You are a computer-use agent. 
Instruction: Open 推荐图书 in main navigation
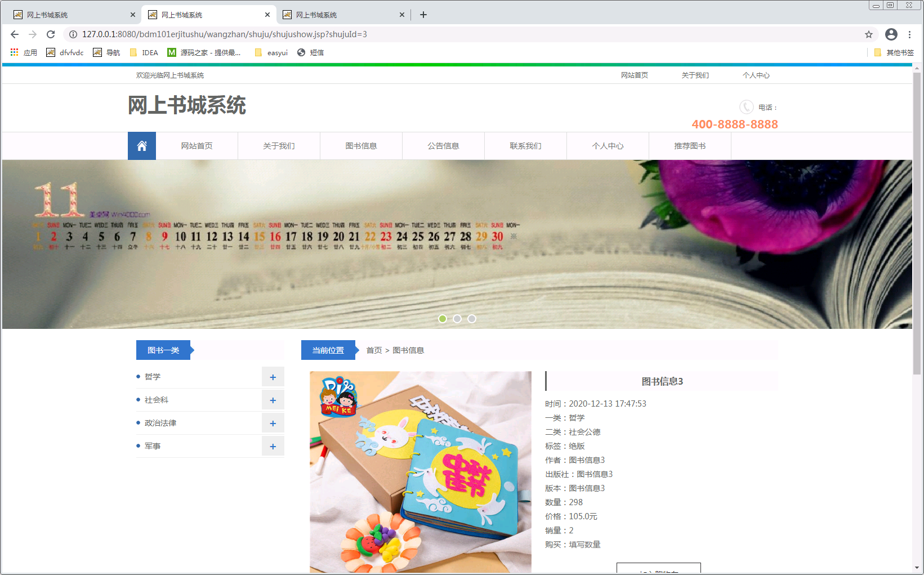pyautogui.click(x=690, y=146)
